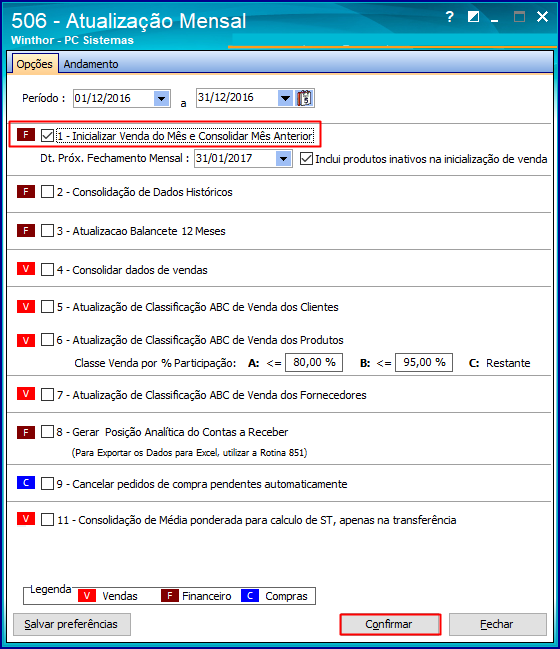560x649 pixels.
Task: Uncheck Inicializar Venda do Mês e Consolidar Mês Anterior
Action: (47, 135)
